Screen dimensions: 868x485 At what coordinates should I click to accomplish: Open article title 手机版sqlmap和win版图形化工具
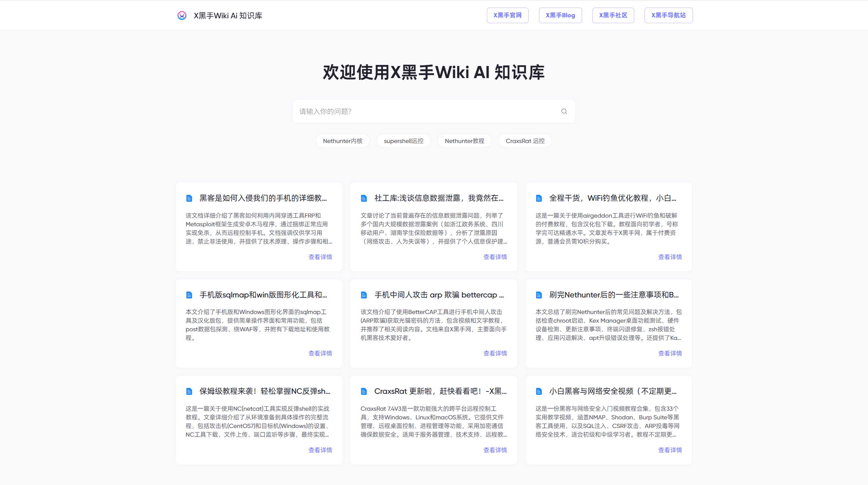click(263, 295)
